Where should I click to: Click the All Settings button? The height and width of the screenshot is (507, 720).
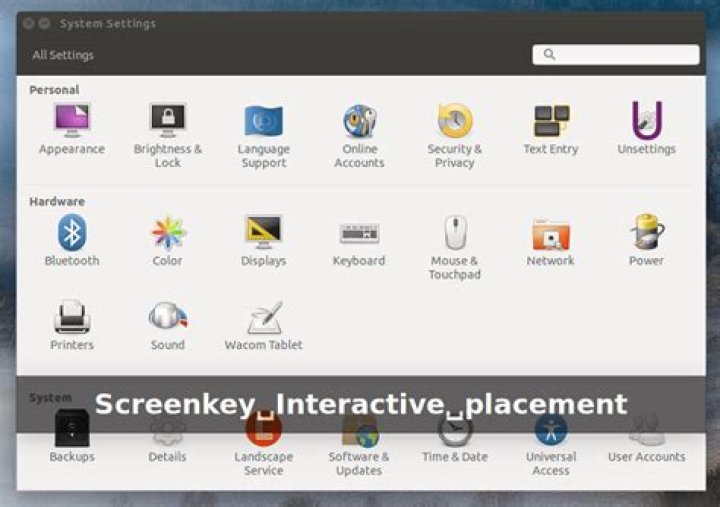pyautogui.click(x=63, y=55)
